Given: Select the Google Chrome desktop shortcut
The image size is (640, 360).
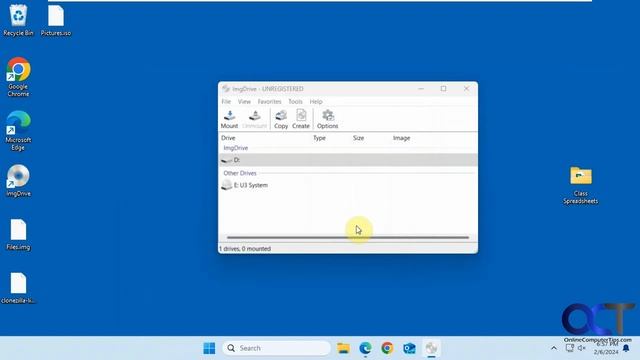Looking at the screenshot, I should 18,77.
